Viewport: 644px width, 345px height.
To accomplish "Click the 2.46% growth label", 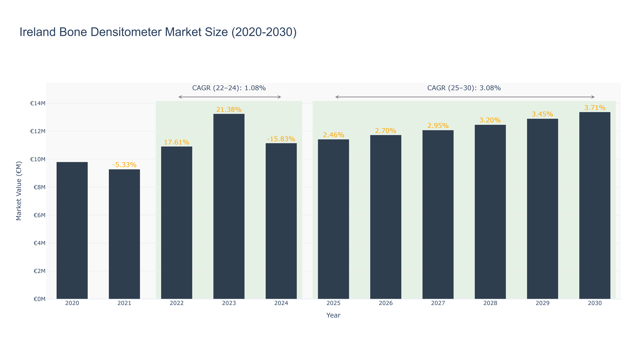I will (x=333, y=135).
